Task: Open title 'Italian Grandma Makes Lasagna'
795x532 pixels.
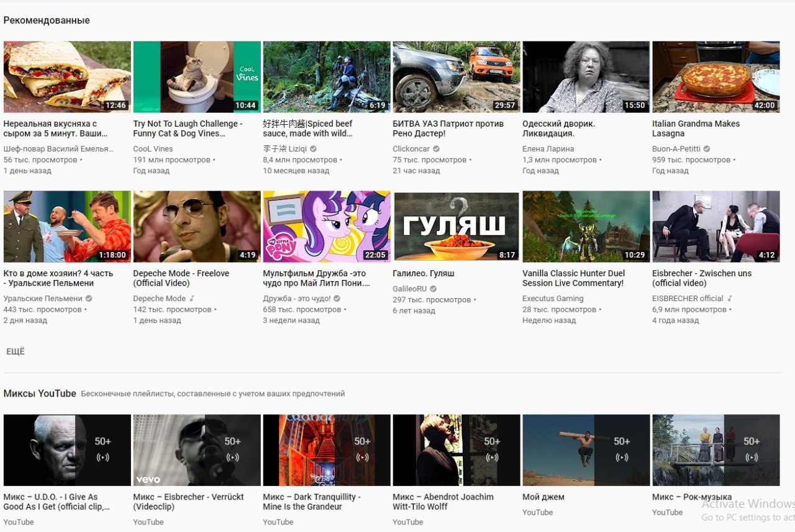Action: click(x=696, y=128)
